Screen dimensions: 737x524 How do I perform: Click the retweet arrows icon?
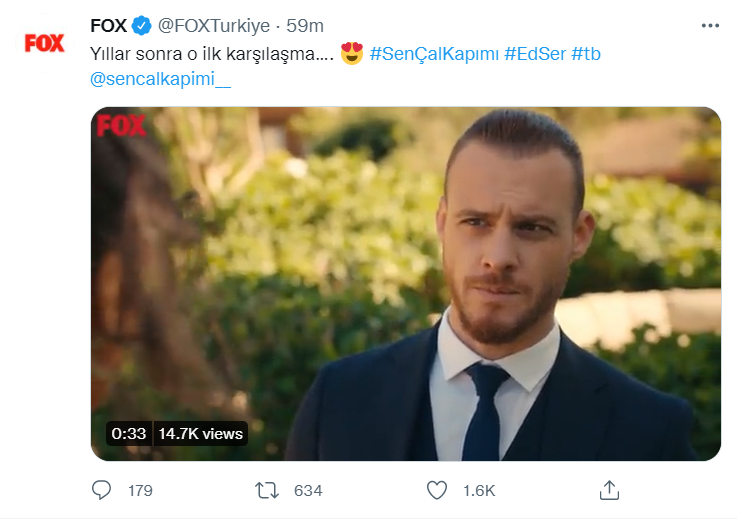[268, 490]
